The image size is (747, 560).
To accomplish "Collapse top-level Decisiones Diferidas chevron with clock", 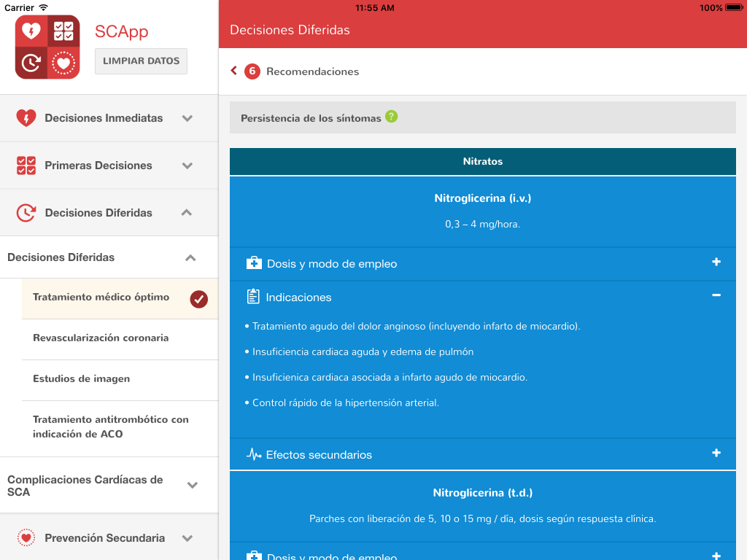I will [x=187, y=212].
